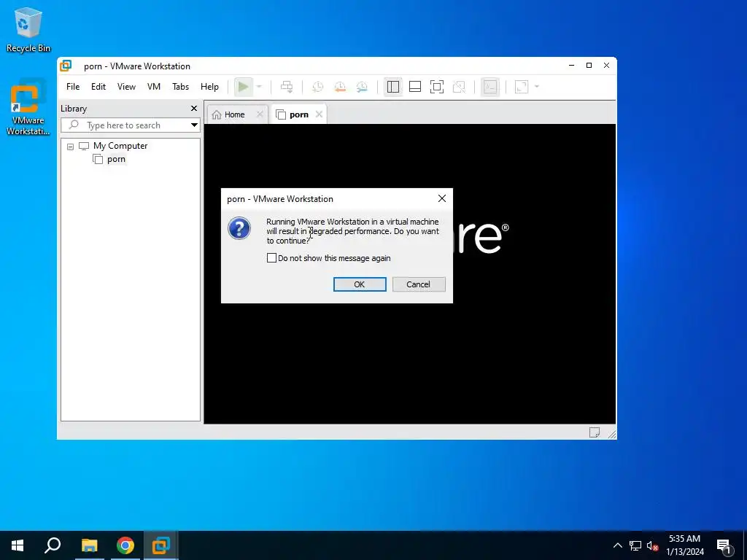
Task: Select VMware Workstation desktop shortcut
Action: click(x=28, y=108)
